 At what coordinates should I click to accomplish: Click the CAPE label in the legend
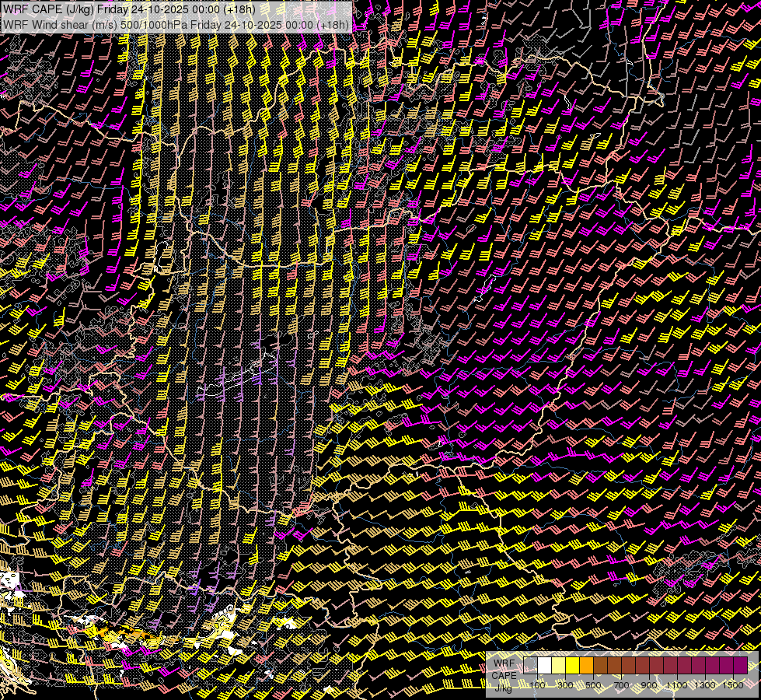click(504, 675)
